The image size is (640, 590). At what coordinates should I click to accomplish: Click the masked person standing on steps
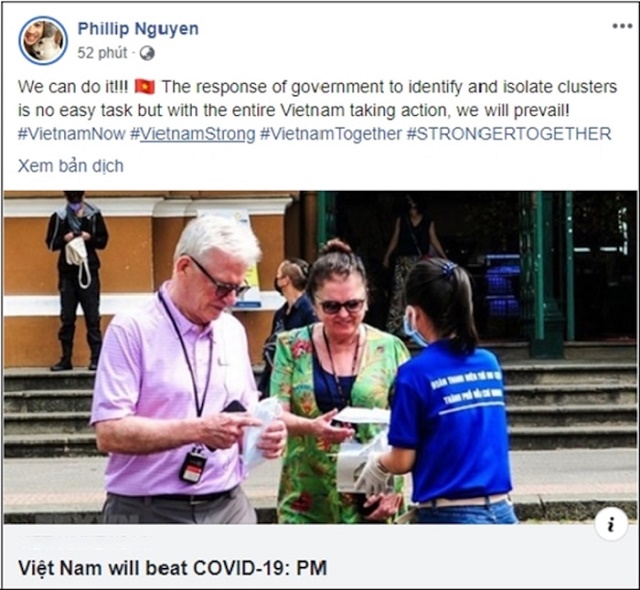[x=76, y=281]
